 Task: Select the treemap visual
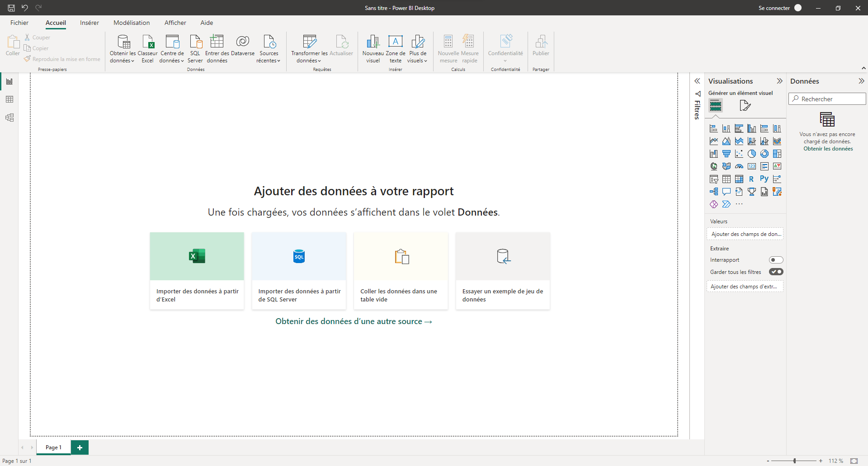pyautogui.click(x=777, y=154)
